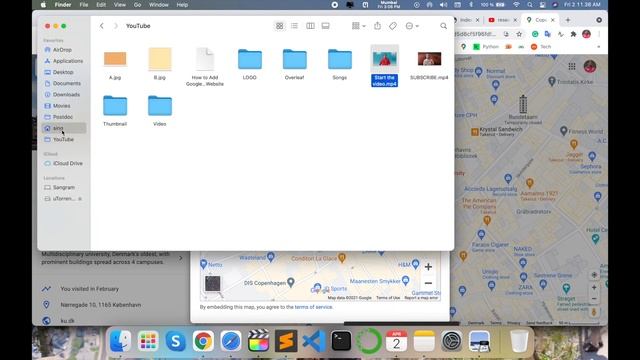640x360 pixels.
Task: Open iCloud Drive in the sidebar
Action: pyautogui.click(x=63, y=163)
